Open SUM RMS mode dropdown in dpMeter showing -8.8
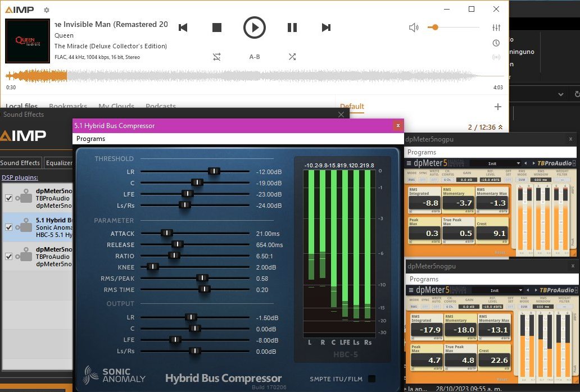Viewport: 580px width, 392px height. [522, 180]
